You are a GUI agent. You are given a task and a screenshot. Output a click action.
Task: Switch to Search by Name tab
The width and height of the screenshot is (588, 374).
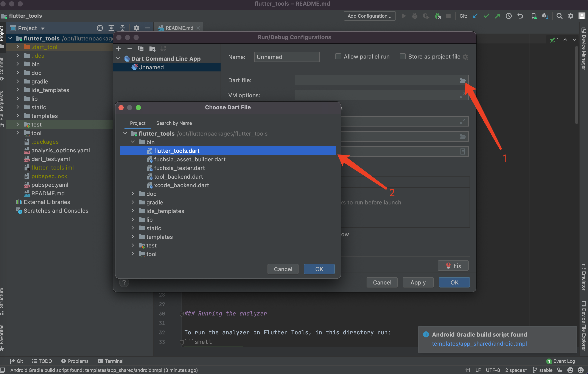[174, 123]
